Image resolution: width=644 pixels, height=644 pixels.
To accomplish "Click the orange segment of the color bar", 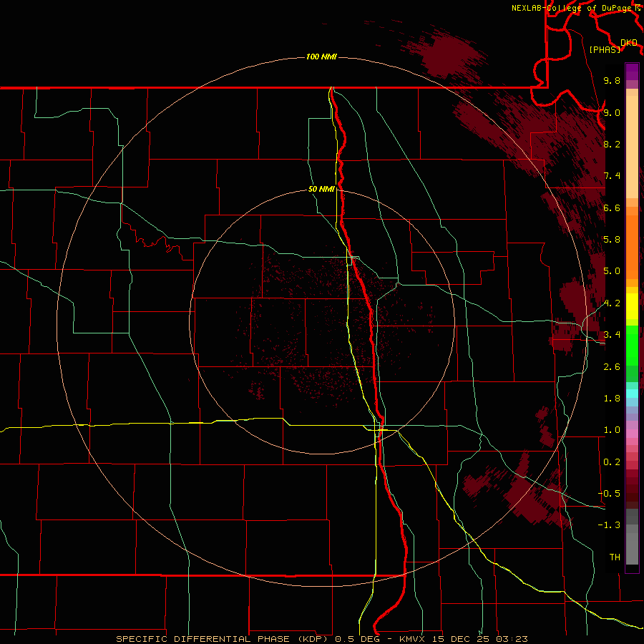I will 632,246.
